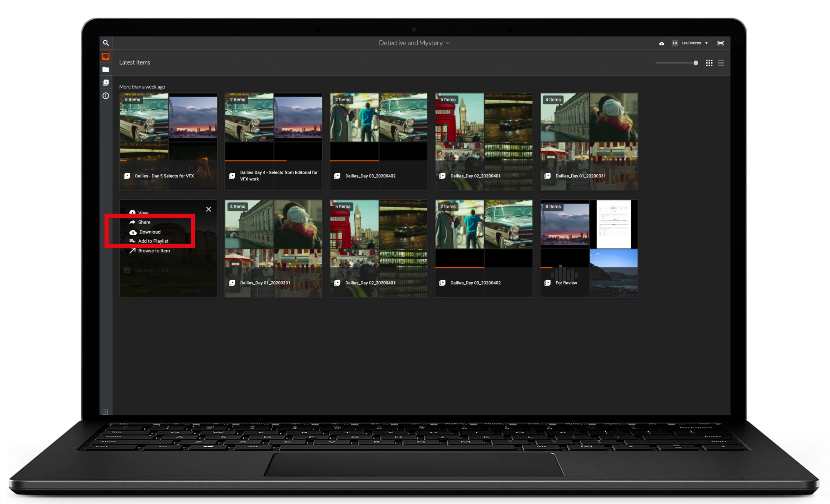This screenshot has height=504, width=830.
Task: Open the info sidebar icon
Action: tap(106, 96)
